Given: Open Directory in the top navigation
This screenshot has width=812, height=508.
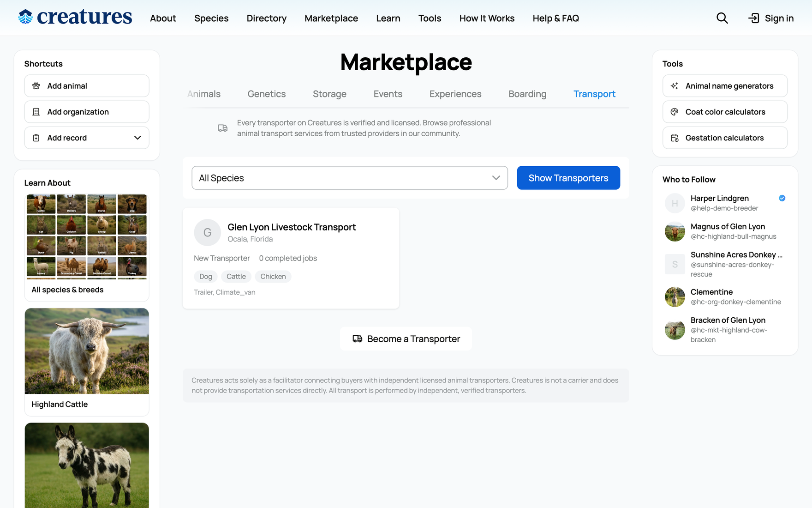Looking at the screenshot, I should click(267, 18).
